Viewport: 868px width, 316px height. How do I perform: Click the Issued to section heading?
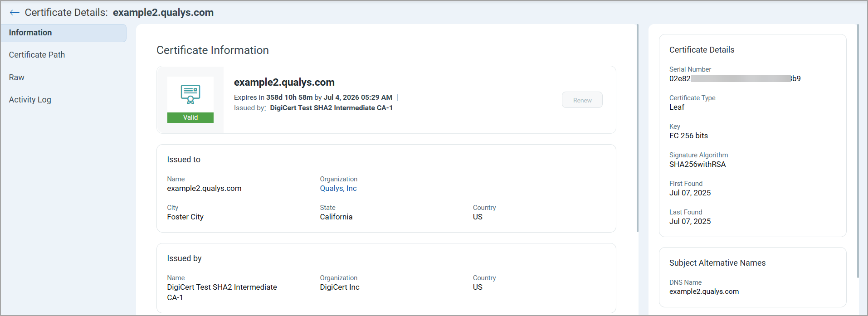coord(184,160)
